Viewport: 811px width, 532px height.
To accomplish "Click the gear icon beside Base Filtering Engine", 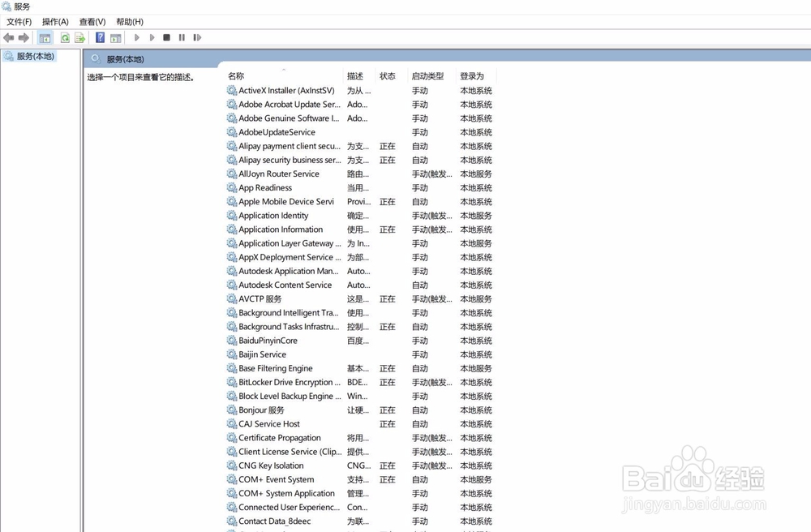I will click(232, 368).
